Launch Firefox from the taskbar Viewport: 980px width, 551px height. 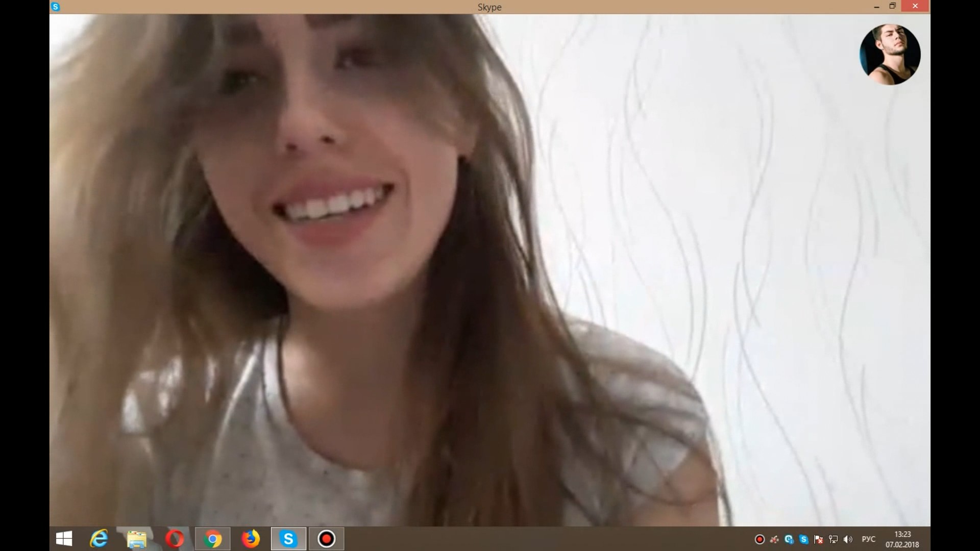tap(250, 539)
